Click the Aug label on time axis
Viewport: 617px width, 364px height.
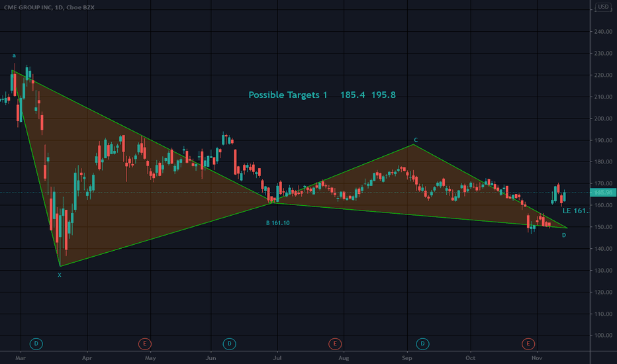[x=344, y=358]
